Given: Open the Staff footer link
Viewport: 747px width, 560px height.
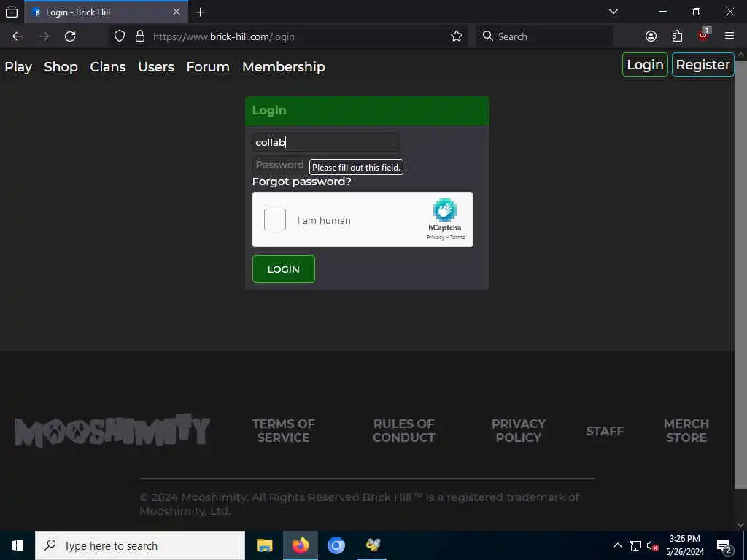Looking at the screenshot, I should (x=605, y=431).
